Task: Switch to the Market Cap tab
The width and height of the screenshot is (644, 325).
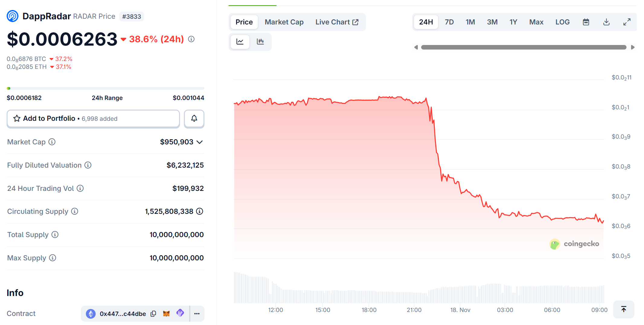Action: click(284, 22)
